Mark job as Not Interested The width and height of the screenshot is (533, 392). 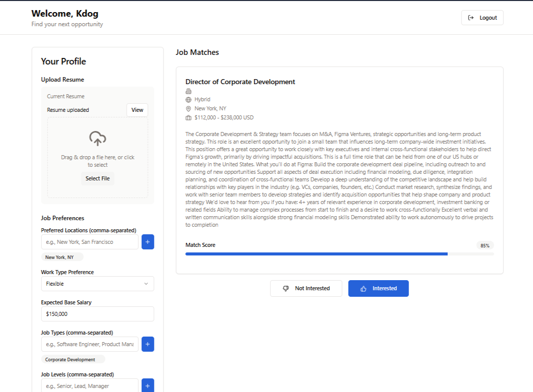click(306, 288)
